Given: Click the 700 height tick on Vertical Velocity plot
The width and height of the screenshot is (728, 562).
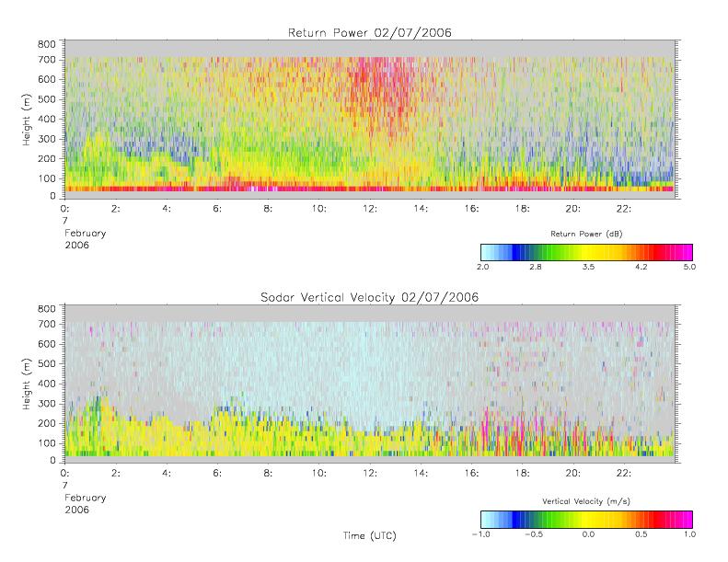Looking at the screenshot, I should pyautogui.click(x=46, y=324).
